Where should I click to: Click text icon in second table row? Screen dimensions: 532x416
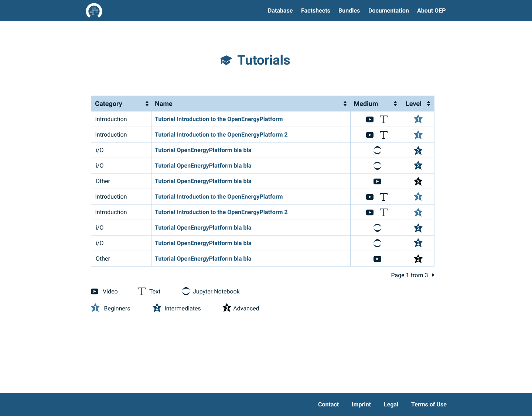point(384,135)
